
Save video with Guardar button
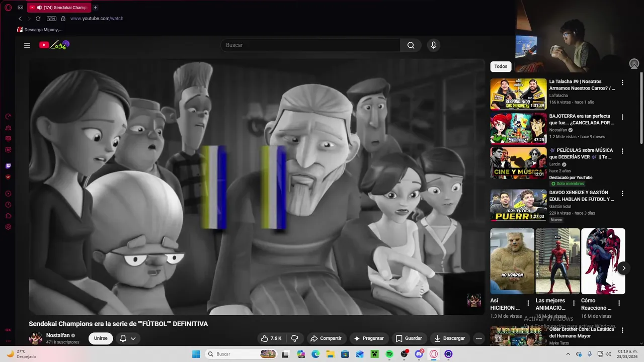point(409,338)
